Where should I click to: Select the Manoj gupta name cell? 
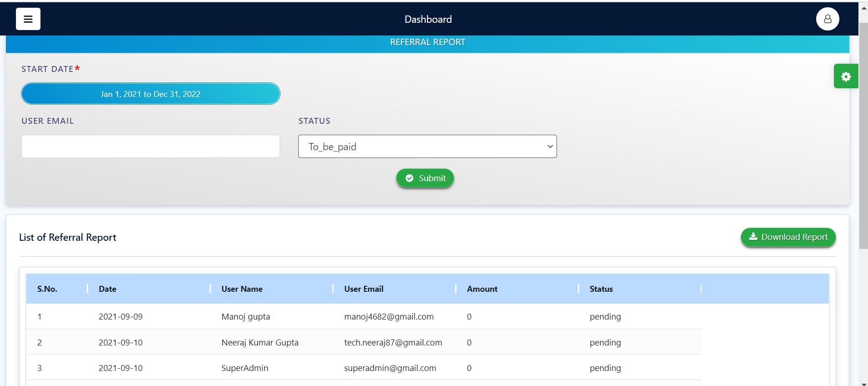[x=246, y=317]
